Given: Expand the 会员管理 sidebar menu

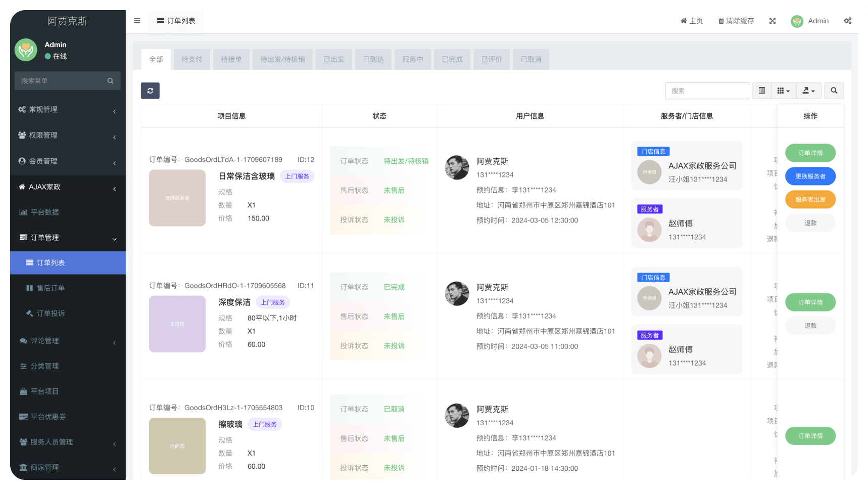Looking at the screenshot, I should [67, 161].
